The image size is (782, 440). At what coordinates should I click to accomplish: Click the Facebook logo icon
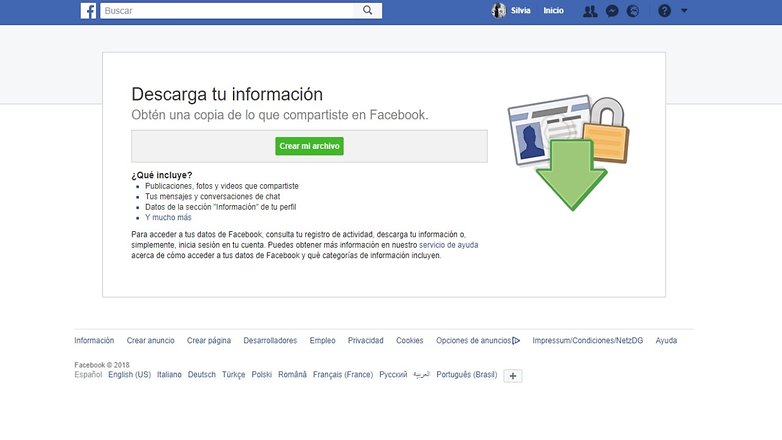[88, 10]
